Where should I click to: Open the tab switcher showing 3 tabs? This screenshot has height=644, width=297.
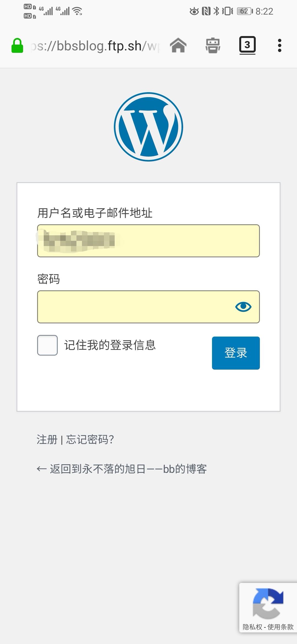tap(247, 45)
